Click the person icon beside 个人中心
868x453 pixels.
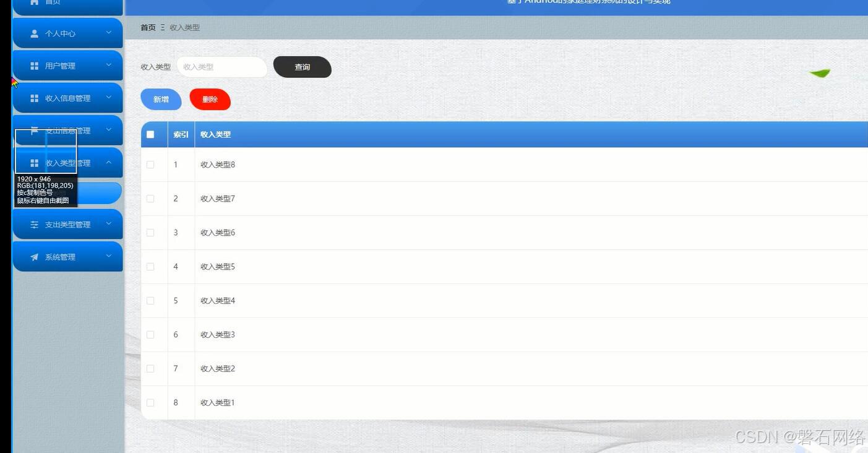35,33
